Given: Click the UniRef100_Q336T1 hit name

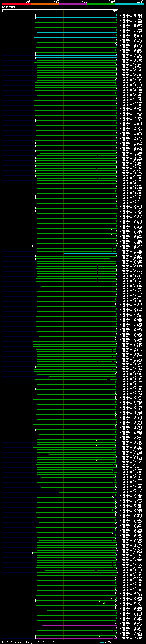Looking at the screenshot, I should pyautogui.click(x=131, y=268).
